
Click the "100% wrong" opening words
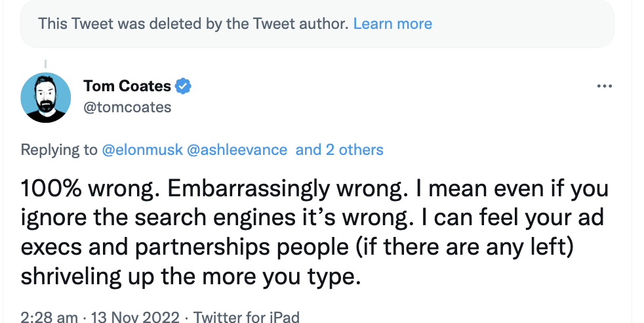pyautogui.click(x=87, y=188)
